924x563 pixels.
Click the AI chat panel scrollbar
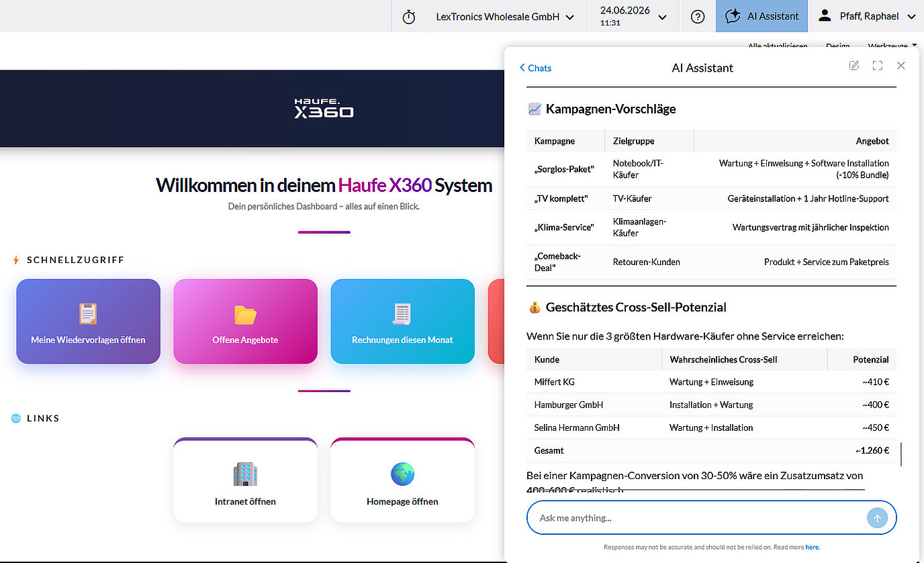coord(900,454)
